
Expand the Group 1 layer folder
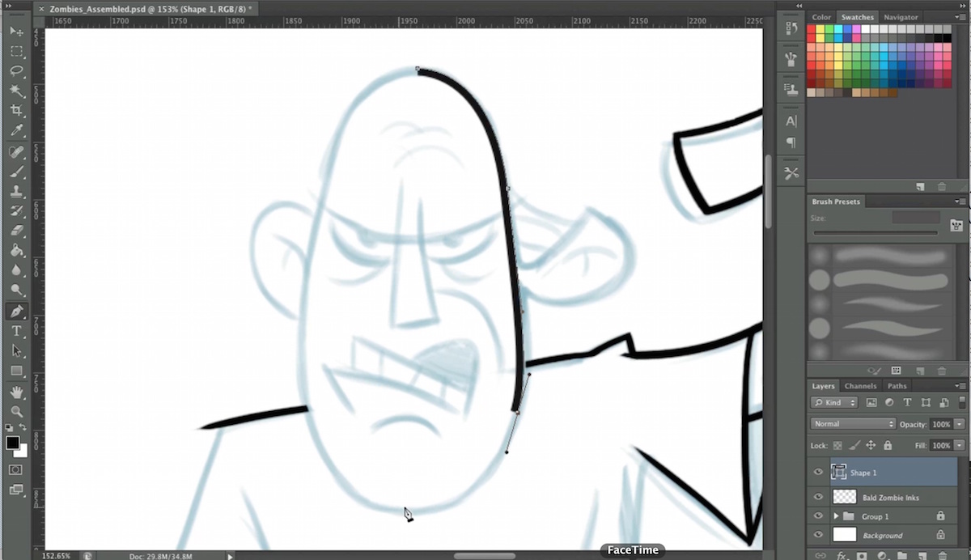pos(836,515)
